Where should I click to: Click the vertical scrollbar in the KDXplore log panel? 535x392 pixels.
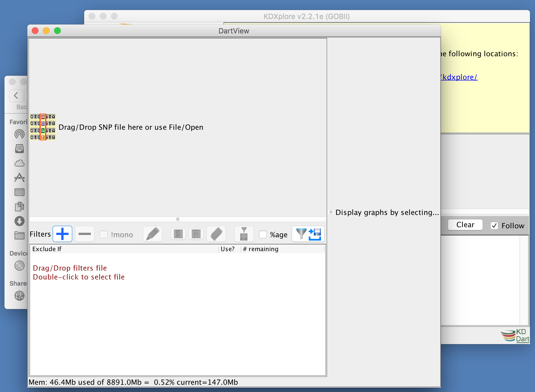pos(524,280)
